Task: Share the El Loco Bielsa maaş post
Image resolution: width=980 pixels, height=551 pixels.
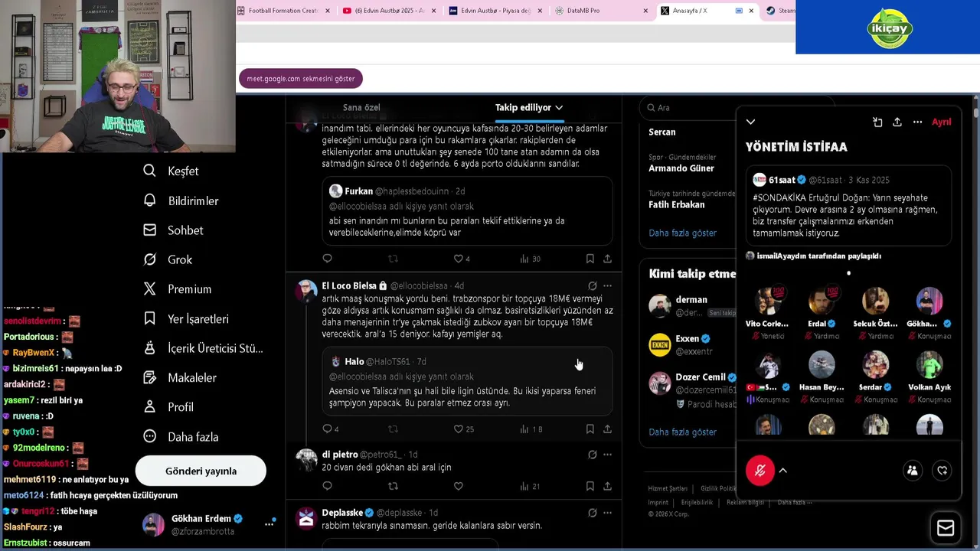Action: 607,429
